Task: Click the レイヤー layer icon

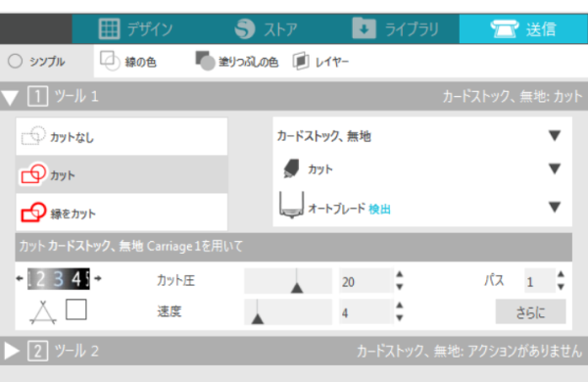Action: [x=301, y=61]
